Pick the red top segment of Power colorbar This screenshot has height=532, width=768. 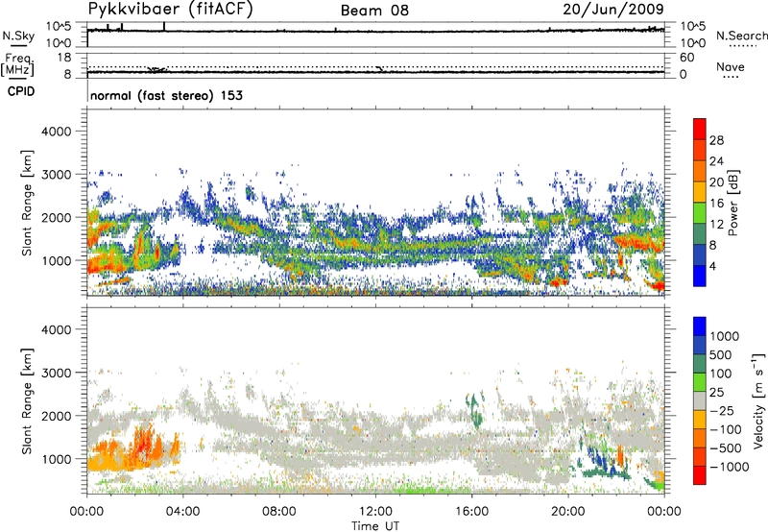700,129
